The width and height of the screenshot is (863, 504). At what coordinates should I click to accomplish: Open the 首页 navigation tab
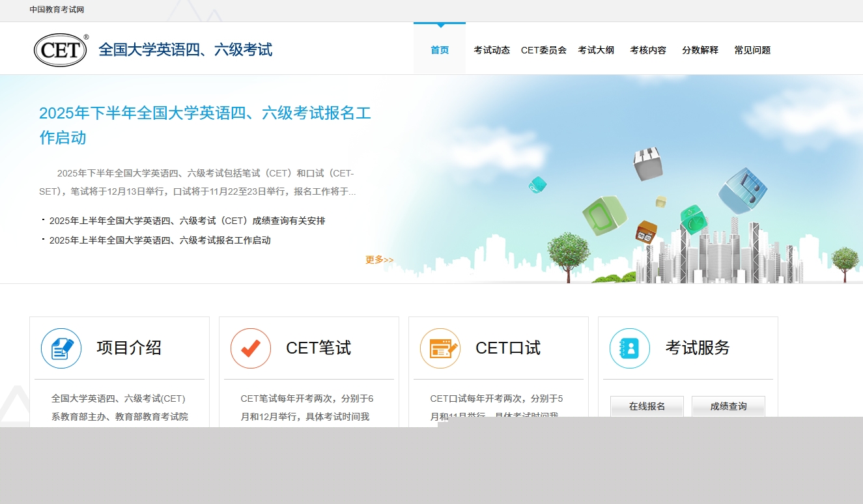pyautogui.click(x=440, y=50)
